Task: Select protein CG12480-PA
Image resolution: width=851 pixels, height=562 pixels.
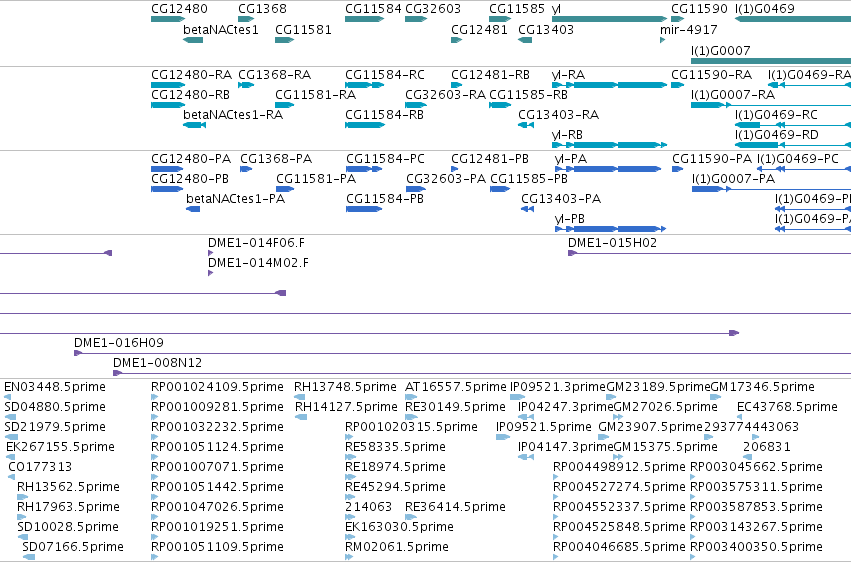Action: click(x=167, y=169)
